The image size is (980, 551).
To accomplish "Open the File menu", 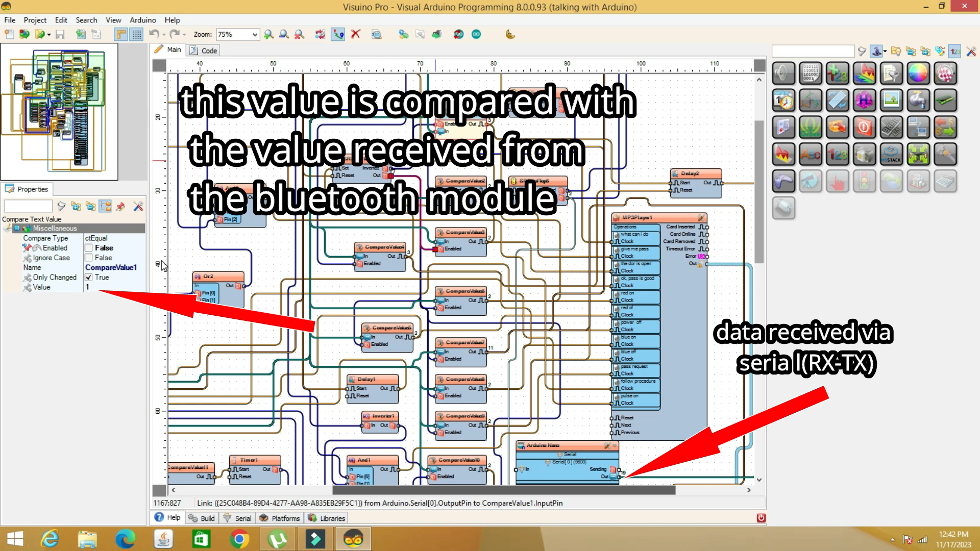I will [10, 20].
